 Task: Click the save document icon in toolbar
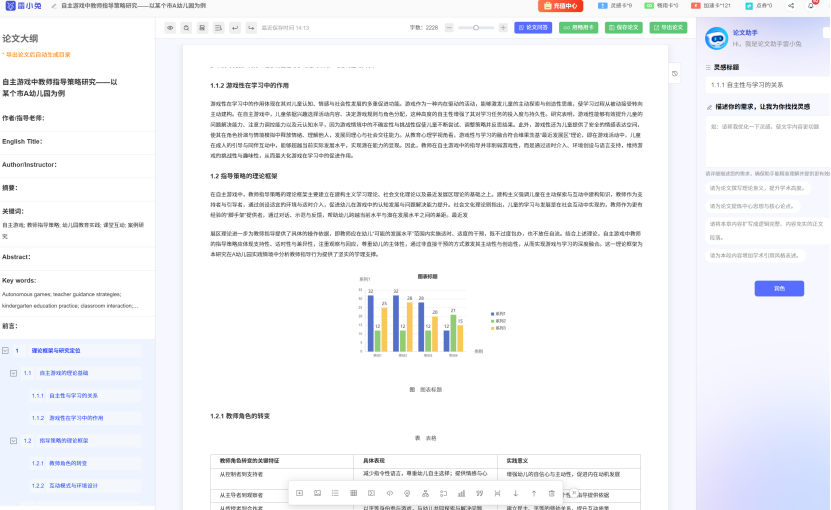(x=202, y=28)
